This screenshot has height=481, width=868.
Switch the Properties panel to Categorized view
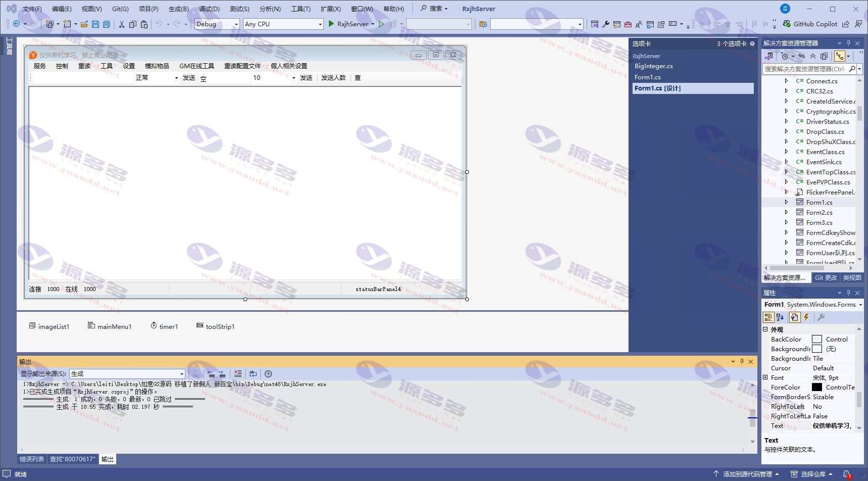pyautogui.click(x=768, y=317)
